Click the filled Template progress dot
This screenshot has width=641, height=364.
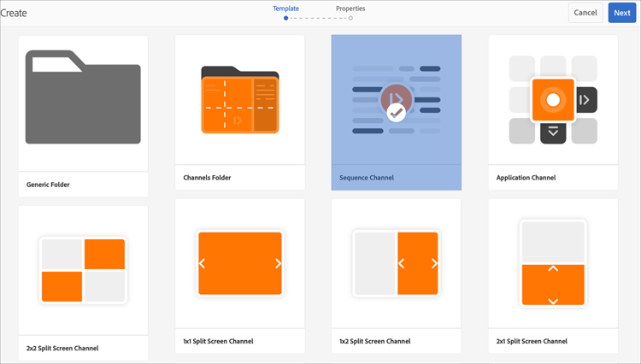(285, 18)
